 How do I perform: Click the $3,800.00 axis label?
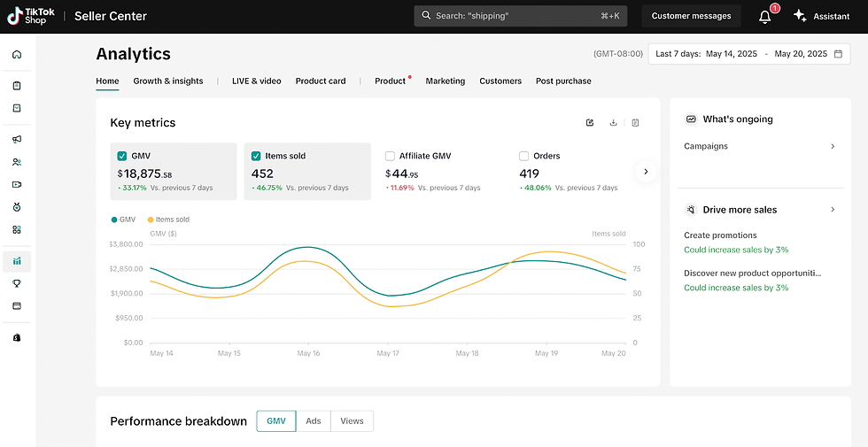coord(126,244)
